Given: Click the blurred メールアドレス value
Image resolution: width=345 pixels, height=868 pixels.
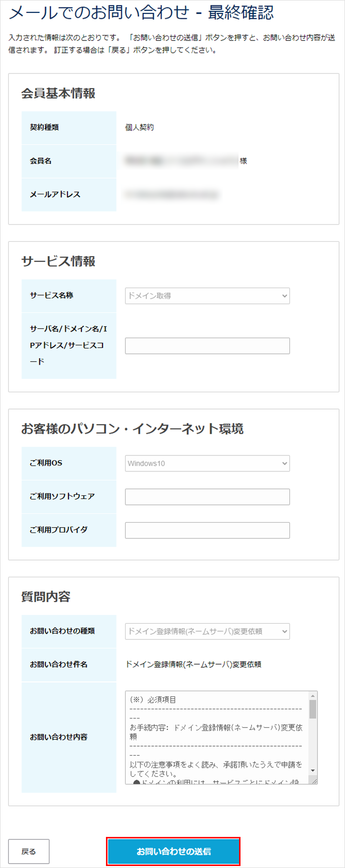Looking at the screenshot, I should (x=172, y=194).
